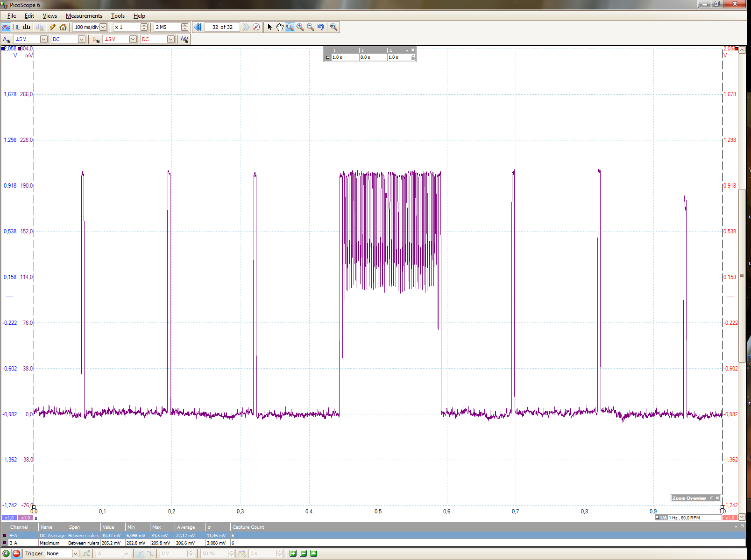Click the vertical scrollbar down arrow

coord(742,517)
